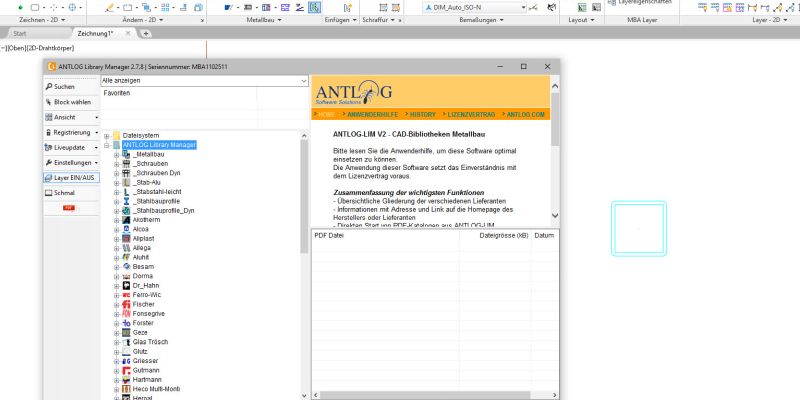Image resolution: width=800 pixels, height=400 pixels.
Task: Expand the _Schrauben tree node
Action: tap(116, 164)
